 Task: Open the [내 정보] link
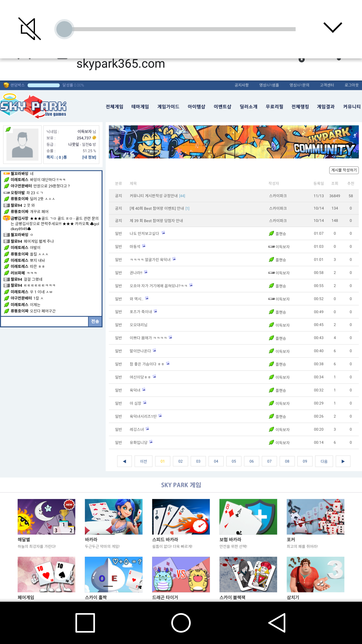click(x=89, y=157)
